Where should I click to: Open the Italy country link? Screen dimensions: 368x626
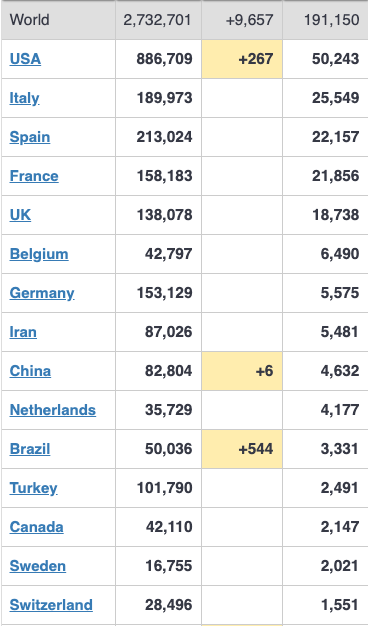[24, 98]
